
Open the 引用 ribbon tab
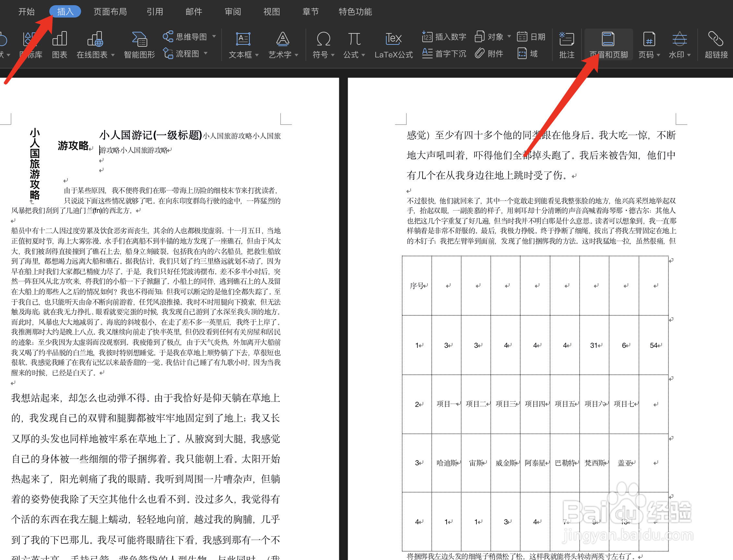click(x=155, y=12)
